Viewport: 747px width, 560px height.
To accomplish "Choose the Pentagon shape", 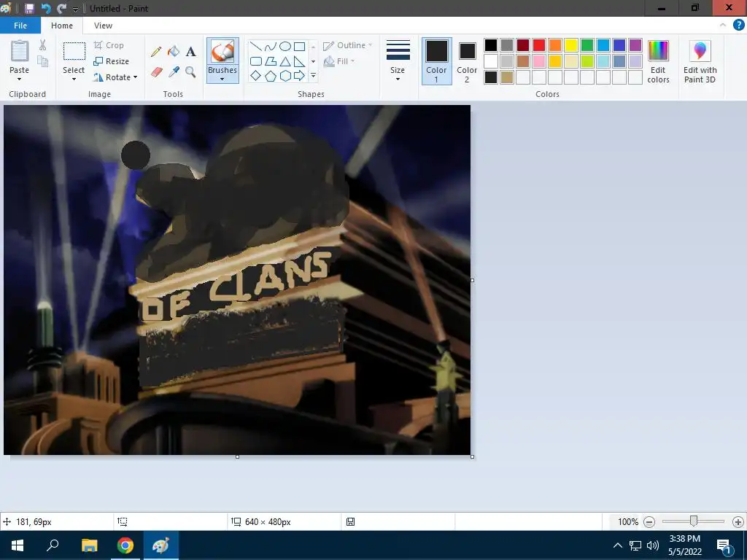I will (271, 76).
